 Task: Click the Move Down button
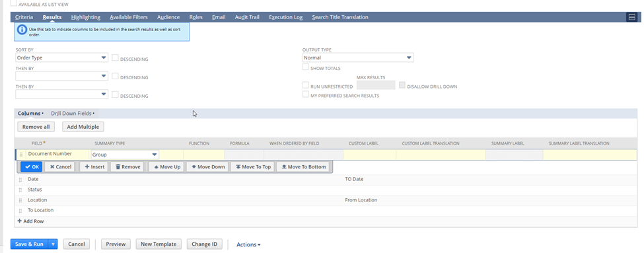207,166
